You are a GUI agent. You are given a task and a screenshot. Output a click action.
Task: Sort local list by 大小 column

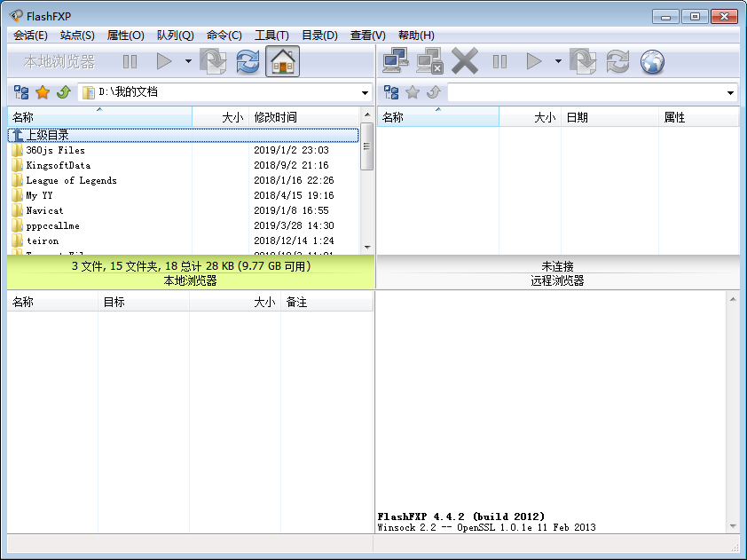221,117
